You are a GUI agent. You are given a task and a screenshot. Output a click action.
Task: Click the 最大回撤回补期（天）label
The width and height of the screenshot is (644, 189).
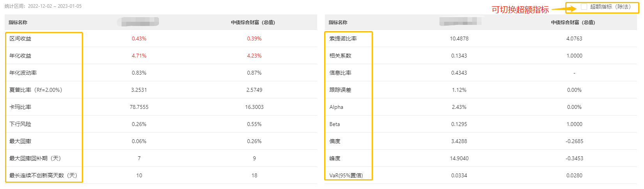35,158
